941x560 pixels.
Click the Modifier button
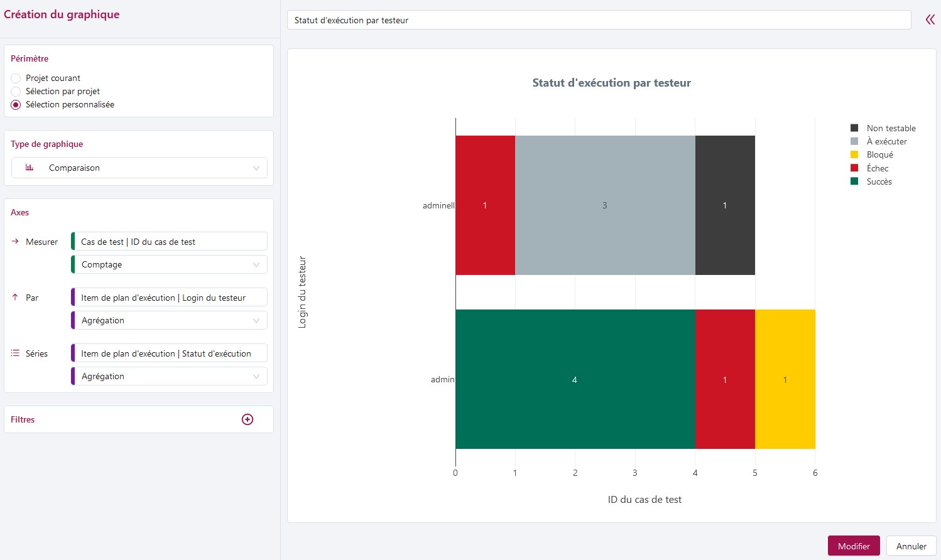point(853,546)
